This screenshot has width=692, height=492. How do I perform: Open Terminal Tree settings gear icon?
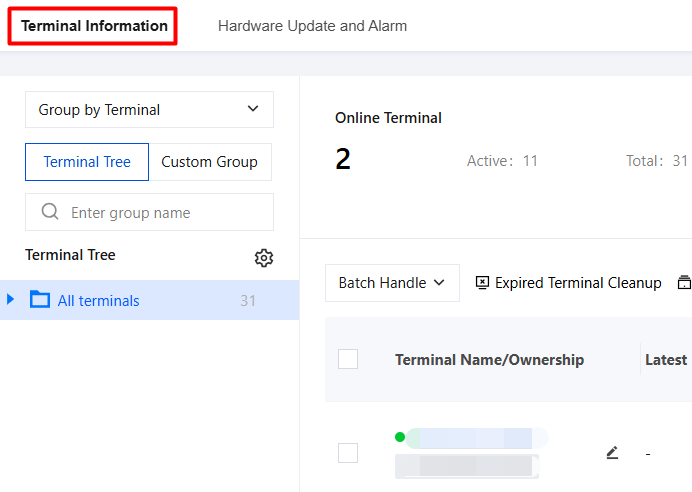264,258
